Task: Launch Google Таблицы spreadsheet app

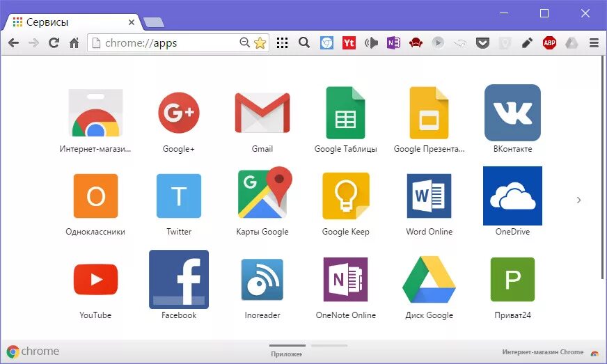Action: point(345,113)
